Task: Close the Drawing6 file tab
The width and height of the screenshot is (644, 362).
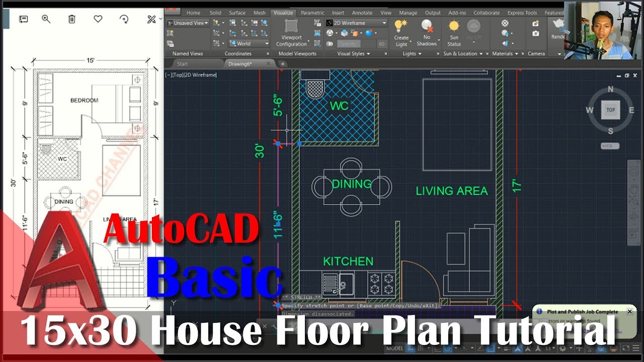Action: click(269, 64)
